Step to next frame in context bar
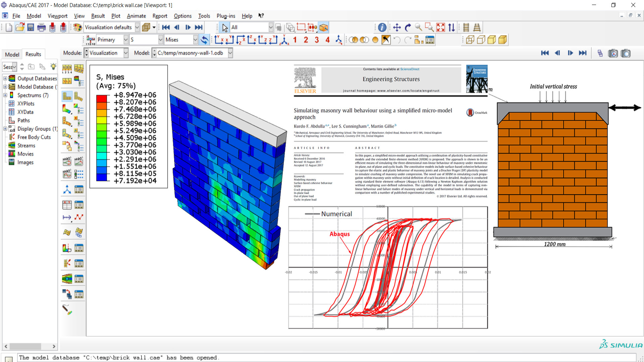 click(x=570, y=53)
